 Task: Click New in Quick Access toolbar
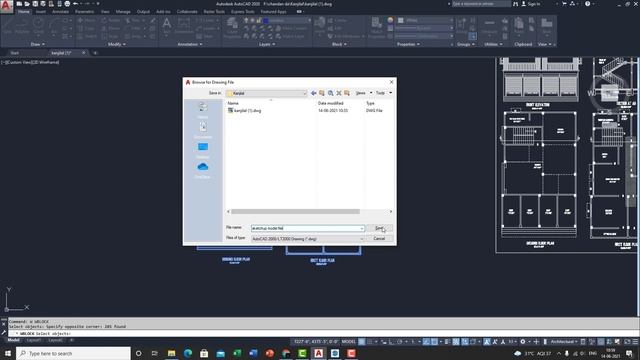point(19,4)
